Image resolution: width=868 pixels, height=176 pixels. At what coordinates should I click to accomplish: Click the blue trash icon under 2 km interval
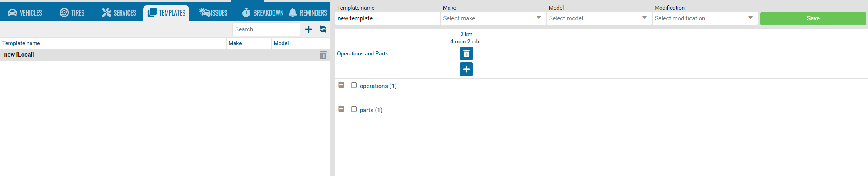pyautogui.click(x=466, y=53)
